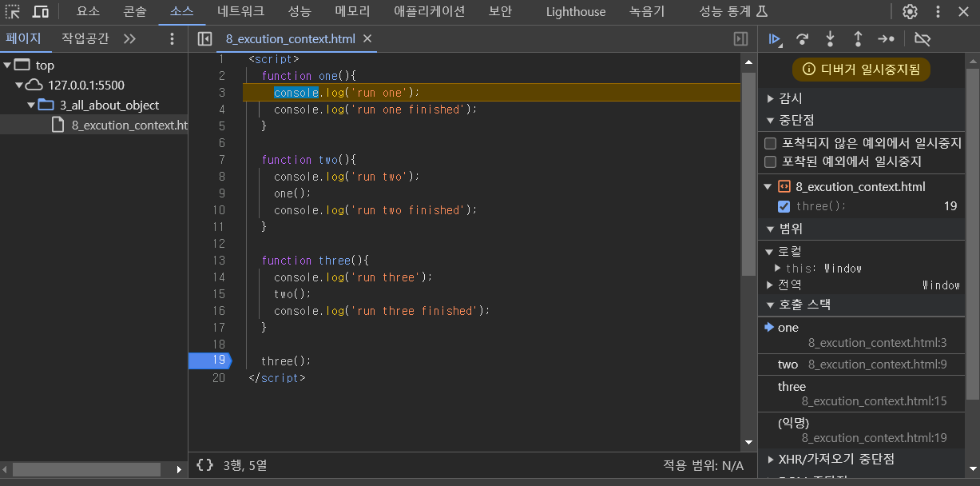This screenshot has height=486, width=980.
Task: Select the two call stack frame
Action: (x=861, y=364)
